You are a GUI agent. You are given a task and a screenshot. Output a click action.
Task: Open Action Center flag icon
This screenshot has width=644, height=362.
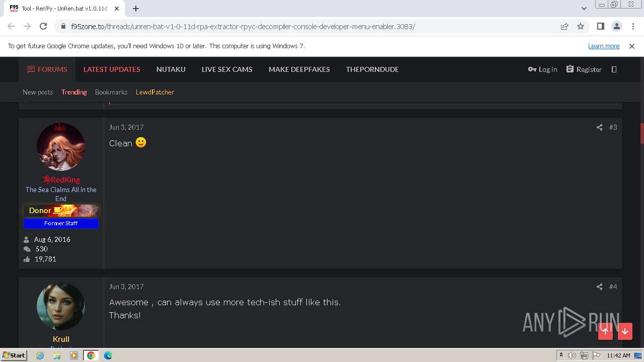coord(596,355)
